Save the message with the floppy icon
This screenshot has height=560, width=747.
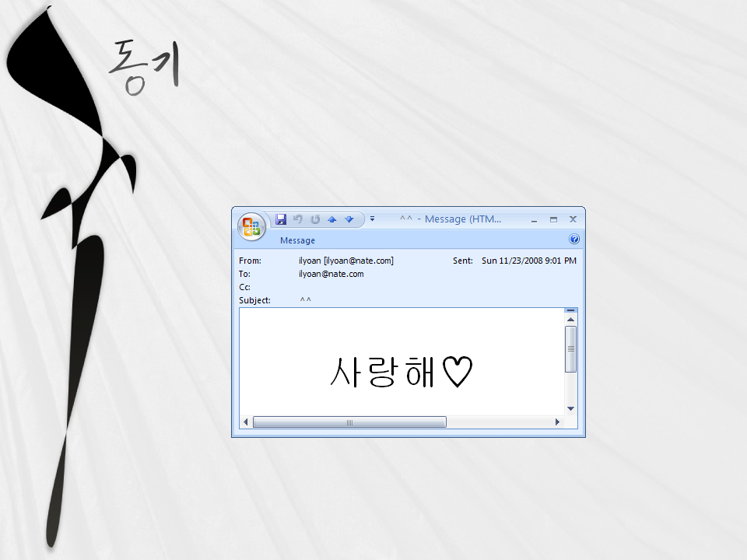point(281,219)
